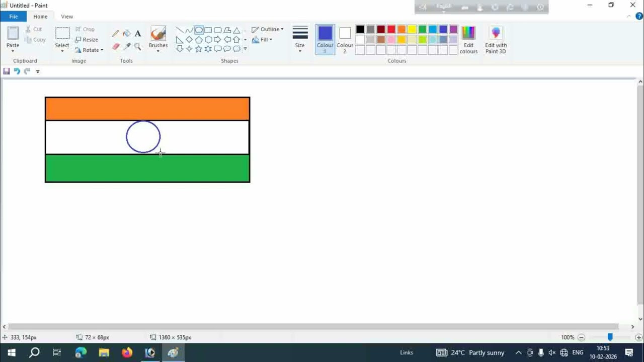This screenshot has width=644, height=362.
Task: Choose the Rounded rectangle shape
Action: [217, 30]
